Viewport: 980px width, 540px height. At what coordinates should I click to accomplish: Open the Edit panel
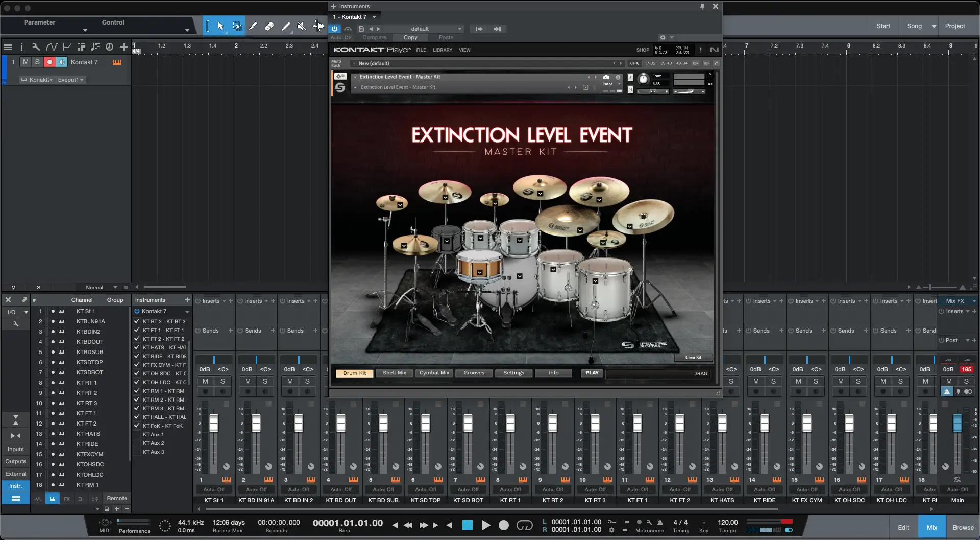(x=903, y=527)
